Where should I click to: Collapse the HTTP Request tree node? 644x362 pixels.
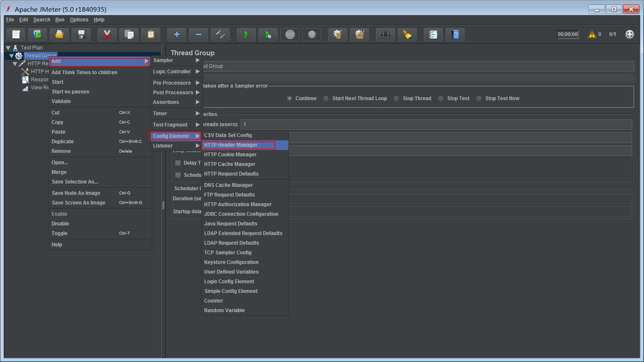[x=15, y=64]
